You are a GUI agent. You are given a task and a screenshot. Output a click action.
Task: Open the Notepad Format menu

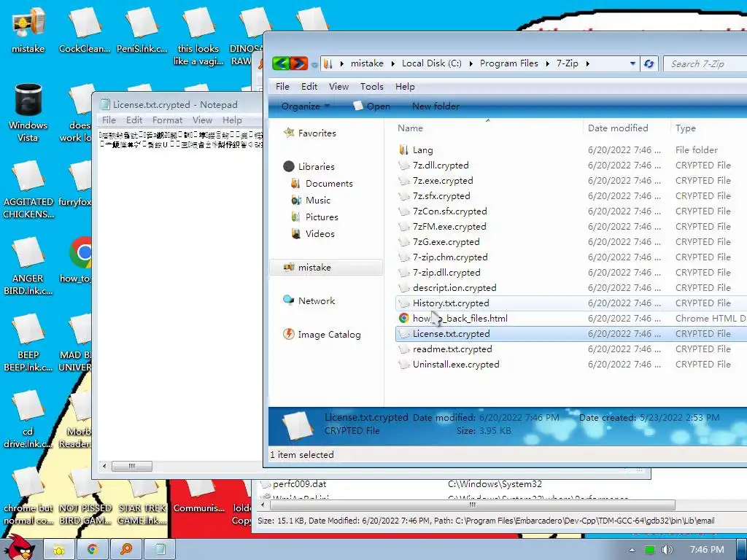click(x=167, y=120)
